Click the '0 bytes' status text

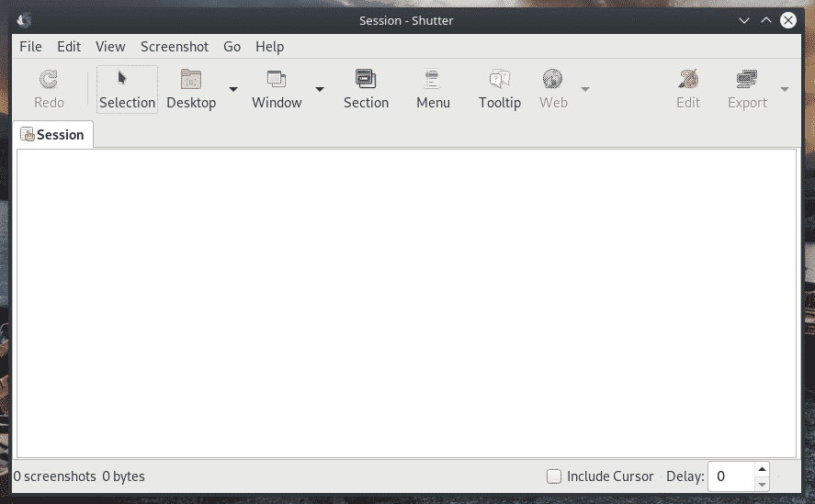(123, 476)
